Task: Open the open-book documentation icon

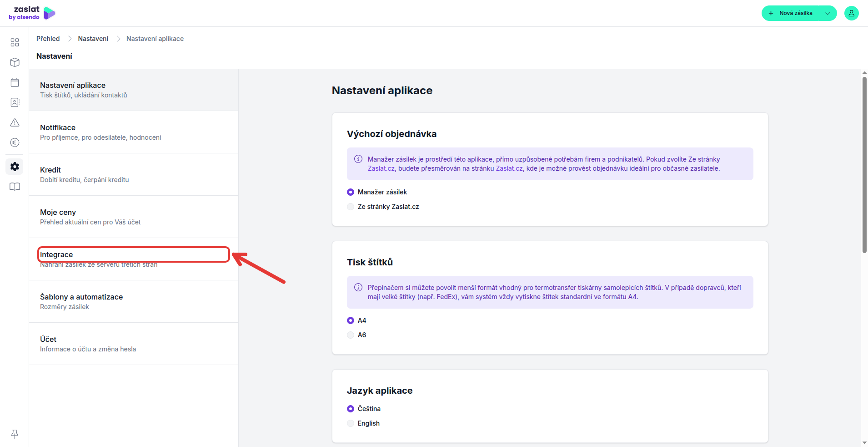Action: 15,187
